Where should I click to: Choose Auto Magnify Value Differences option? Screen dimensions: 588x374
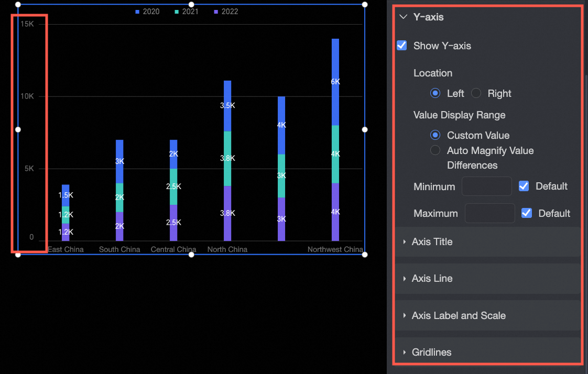435,150
